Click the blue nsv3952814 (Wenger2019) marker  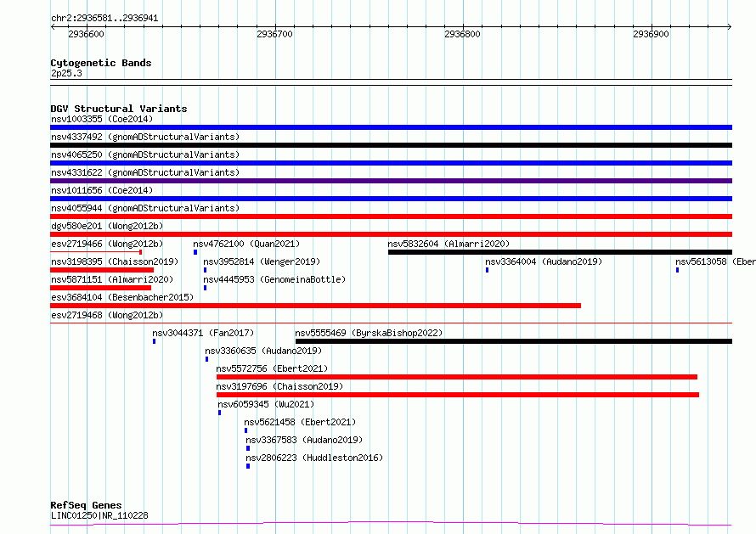tap(205, 270)
